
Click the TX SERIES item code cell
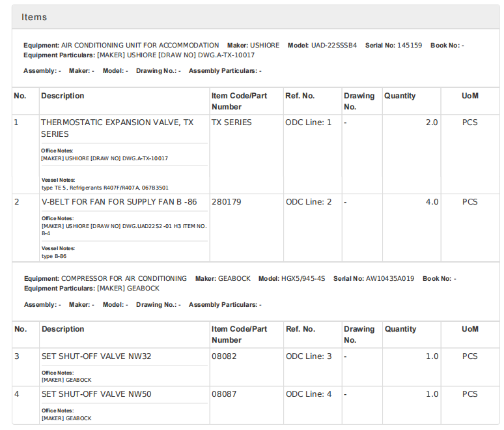231,122
